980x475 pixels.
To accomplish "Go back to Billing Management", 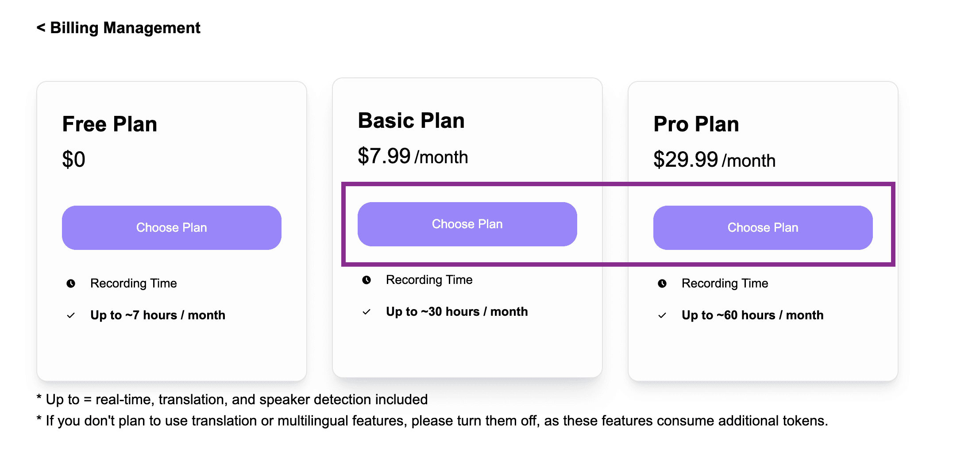I will pyautogui.click(x=119, y=28).
